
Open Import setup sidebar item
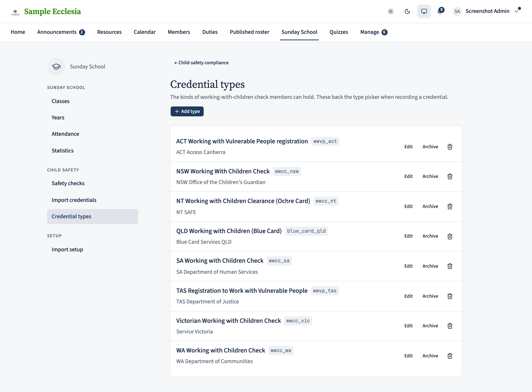click(x=93, y=250)
